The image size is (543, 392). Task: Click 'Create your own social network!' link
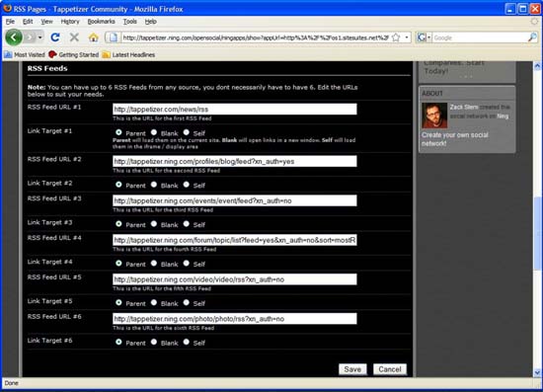pos(455,139)
